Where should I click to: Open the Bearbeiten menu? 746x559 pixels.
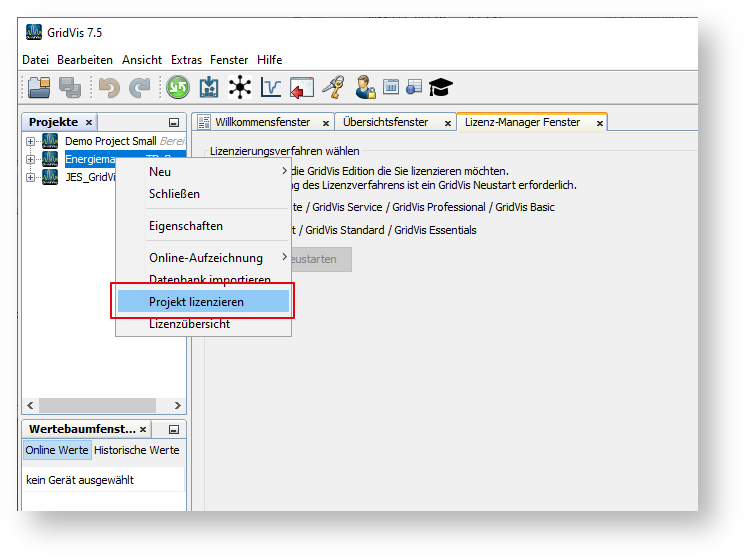tap(85, 60)
